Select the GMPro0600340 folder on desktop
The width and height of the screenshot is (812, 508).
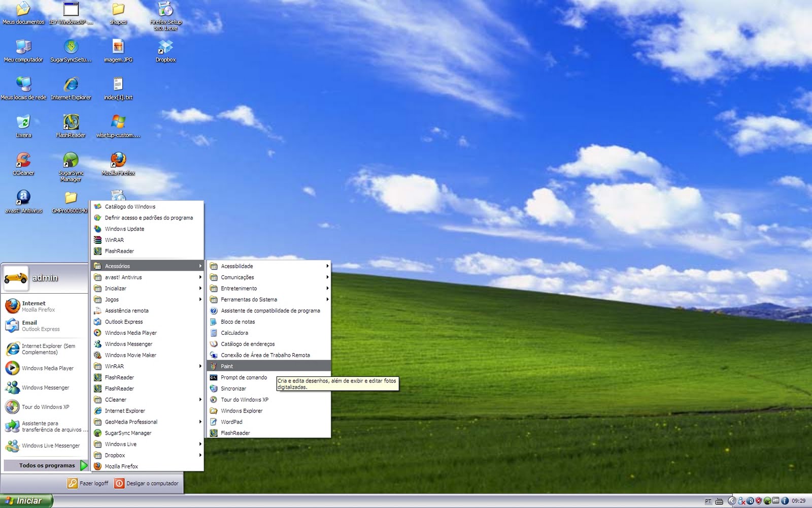point(70,202)
